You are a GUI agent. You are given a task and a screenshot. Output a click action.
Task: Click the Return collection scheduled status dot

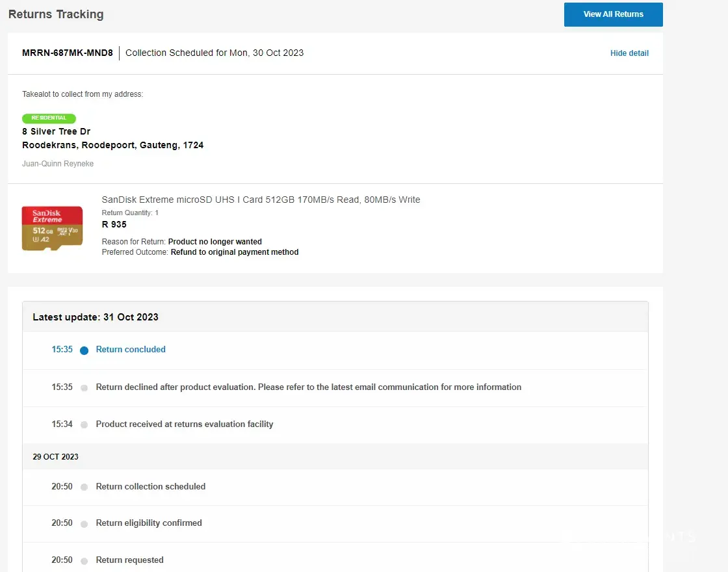pos(84,487)
